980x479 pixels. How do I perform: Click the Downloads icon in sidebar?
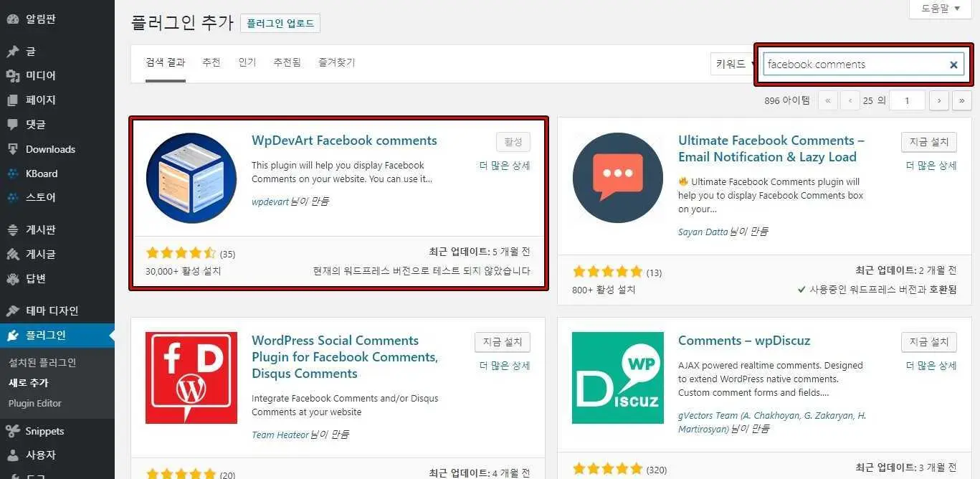[13, 149]
